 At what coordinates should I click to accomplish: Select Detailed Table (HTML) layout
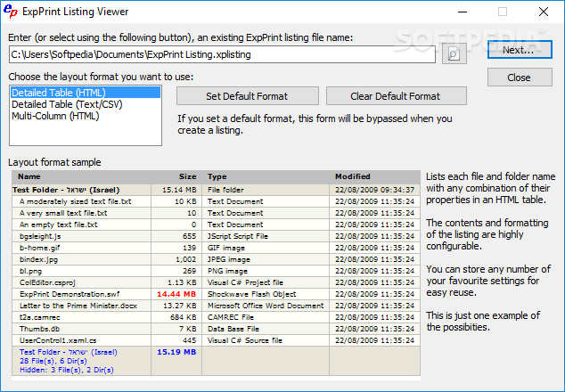pos(86,93)
